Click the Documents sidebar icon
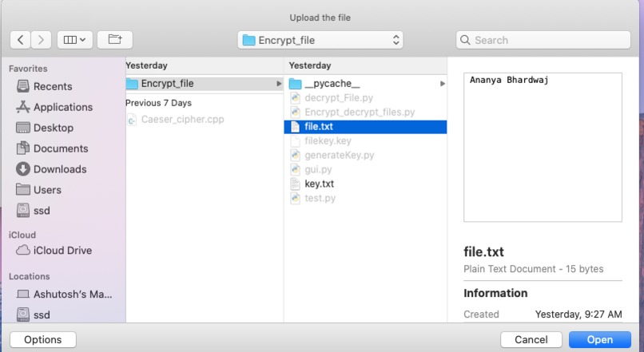Viewport: 644px width, 352px height. [x=23, y=148]
